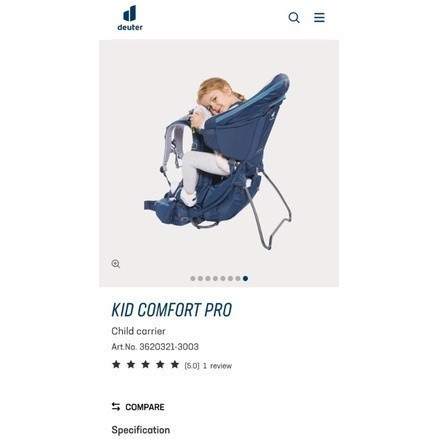439x439 pixels.
Task: Click the KID COMFORT PRO title
Action: (172, 310)
